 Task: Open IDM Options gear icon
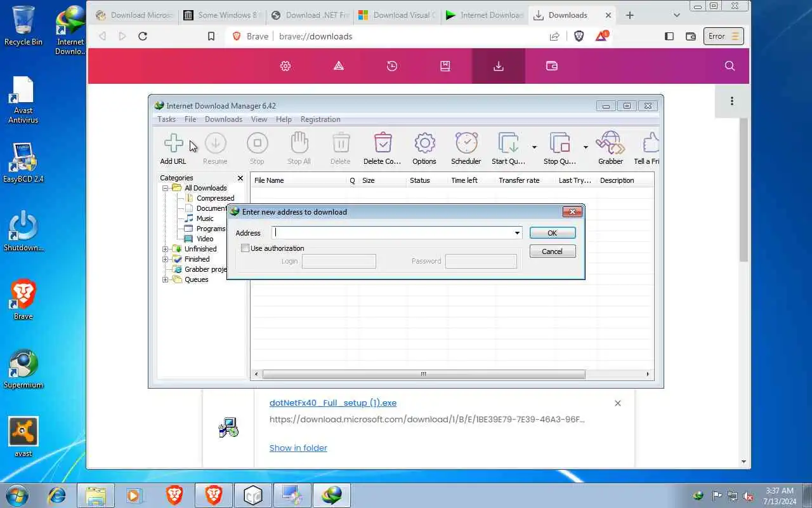[x=424, y=144]
